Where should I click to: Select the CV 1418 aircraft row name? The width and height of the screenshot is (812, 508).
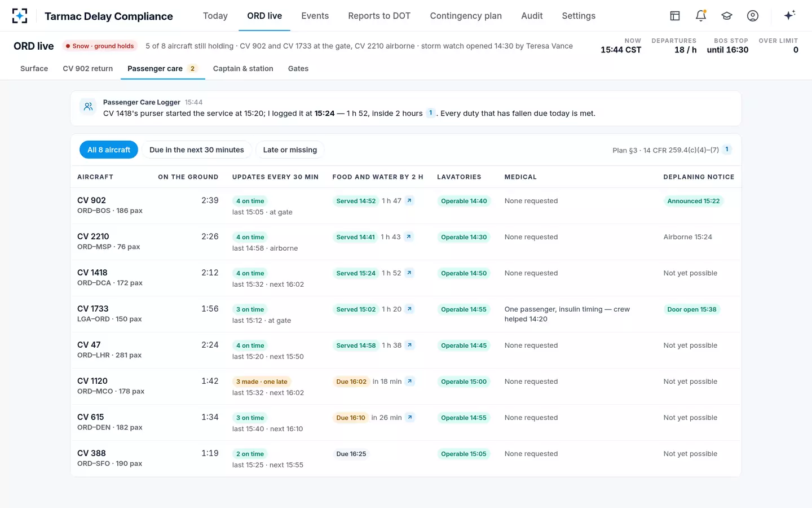click(x=92, y=273)
